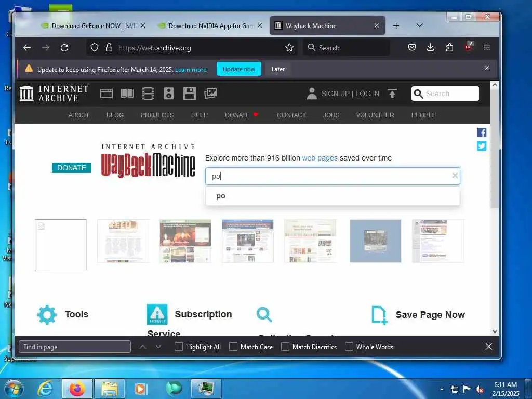Follow the 'web pages' link
This screenshot has width=532, height=399.
320,158
